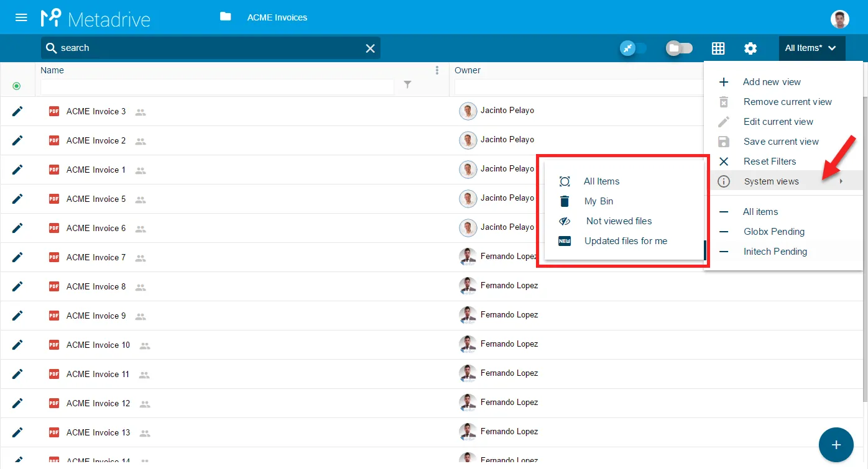Click the Metadrive logo
The height and width of the screenshot is (469, 868).
point(95,18)
